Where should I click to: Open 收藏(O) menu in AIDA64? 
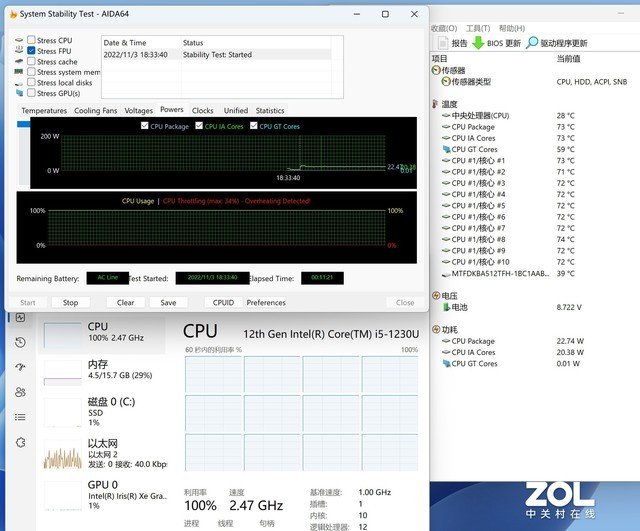click(444, 28)
